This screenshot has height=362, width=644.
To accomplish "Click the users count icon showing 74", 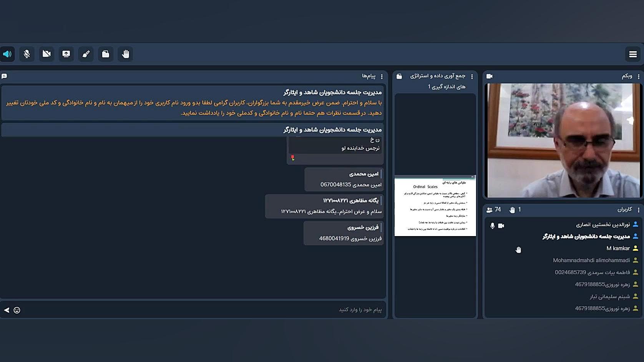I will pos(489,210).
